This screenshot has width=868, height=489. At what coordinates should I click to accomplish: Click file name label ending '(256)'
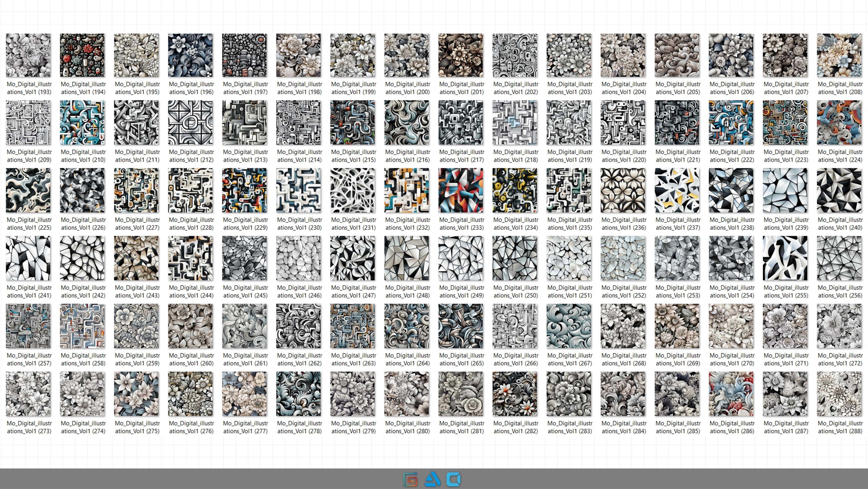(x=840, y=291)
